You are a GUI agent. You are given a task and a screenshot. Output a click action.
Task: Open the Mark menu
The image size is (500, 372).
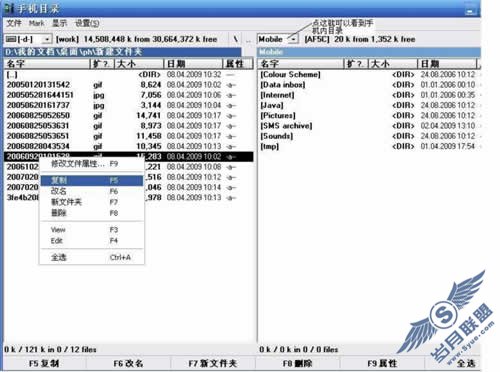[x=36, y=23]
